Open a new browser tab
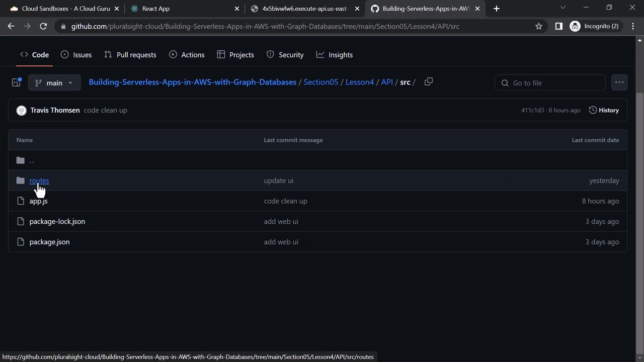This screenshot has height=362, width=644. pyautogui.click(x=497, y=9)
